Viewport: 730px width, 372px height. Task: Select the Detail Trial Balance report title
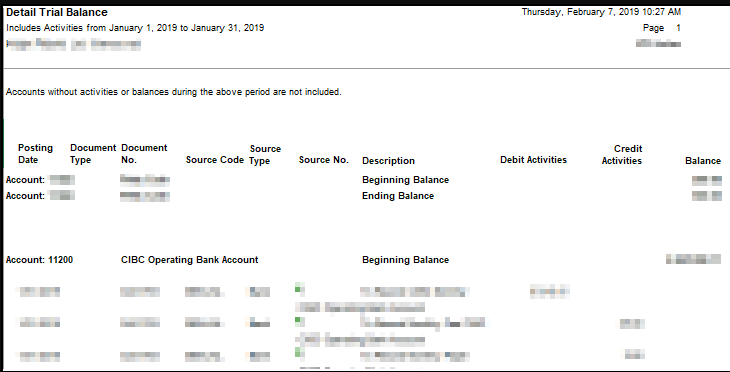pyautogui.click(x=56, y=12)
